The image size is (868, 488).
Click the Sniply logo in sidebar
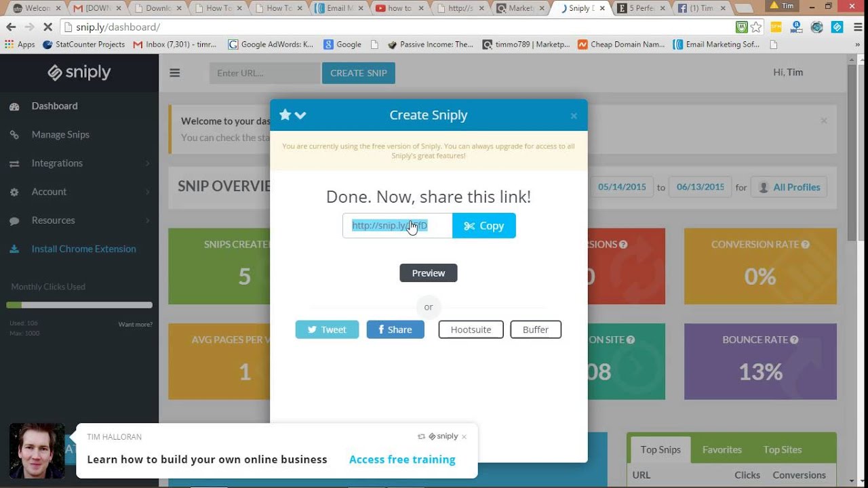[x=79, y=73]
